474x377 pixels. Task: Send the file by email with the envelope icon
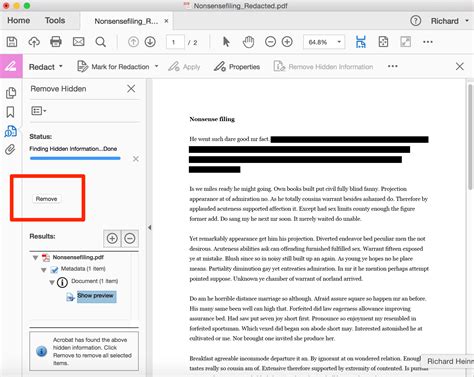[x=78, y=42]
